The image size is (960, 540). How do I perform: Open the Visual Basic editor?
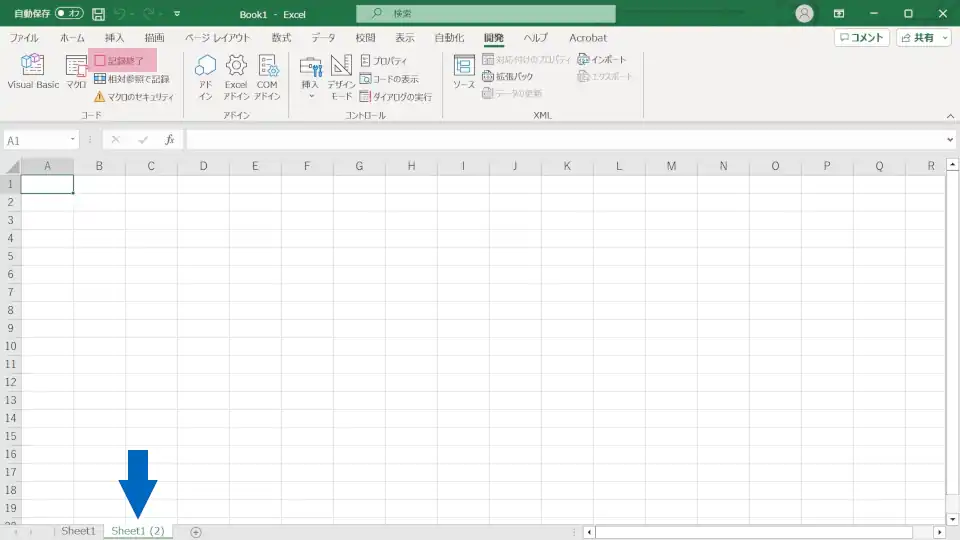tap(33, 72)
